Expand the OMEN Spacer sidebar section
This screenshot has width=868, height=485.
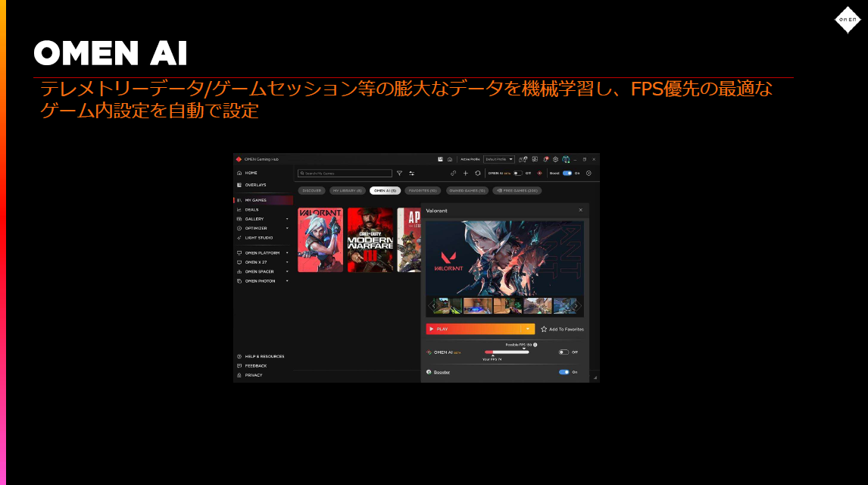click(x=287, y=272)
